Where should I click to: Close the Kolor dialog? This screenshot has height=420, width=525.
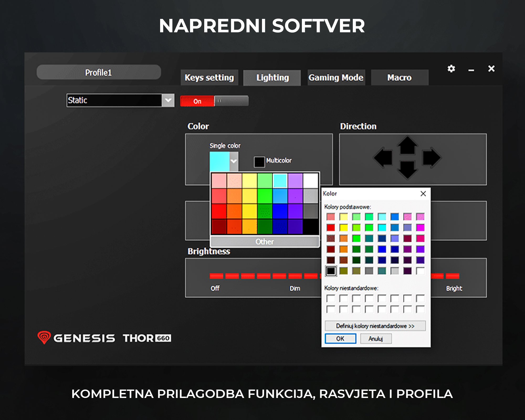423,194
